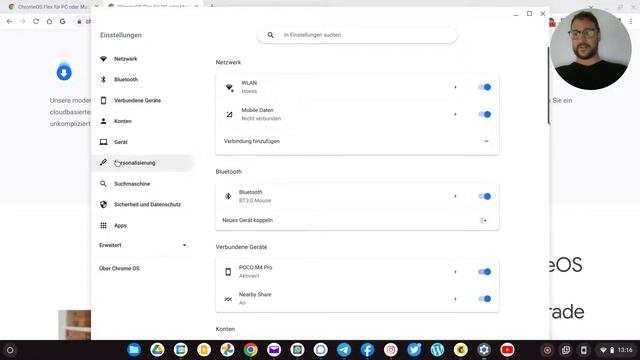Click the Nearby Share icon
This screenshot has width=640, height=360.
[228, 299]
